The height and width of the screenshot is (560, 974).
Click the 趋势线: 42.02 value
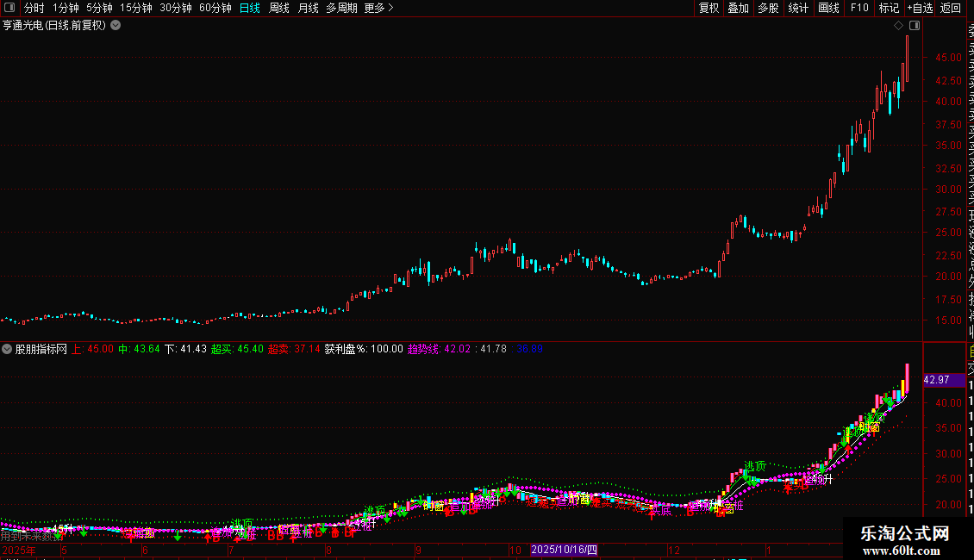440,349
